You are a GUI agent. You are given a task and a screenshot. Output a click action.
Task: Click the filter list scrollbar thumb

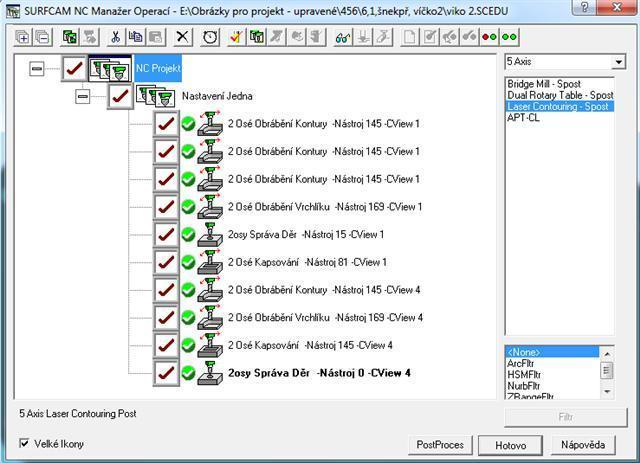coord(607,371)
